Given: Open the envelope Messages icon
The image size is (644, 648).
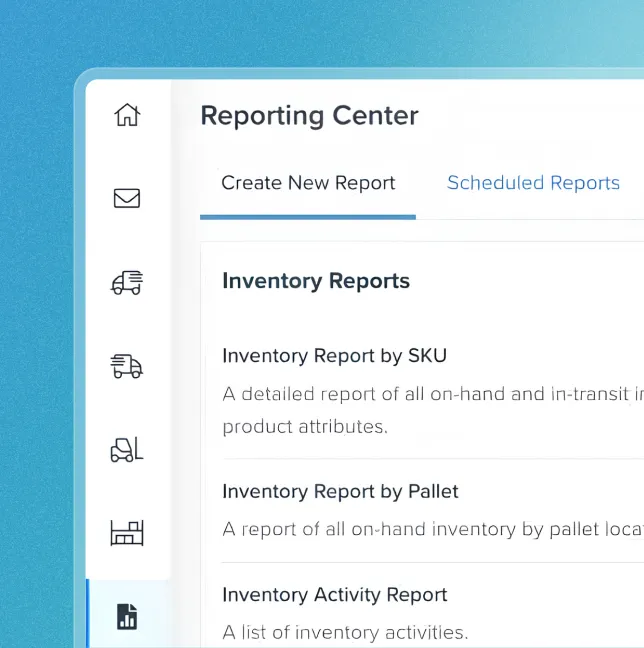Looking at the screenshot, I should (x=127, y=198).
